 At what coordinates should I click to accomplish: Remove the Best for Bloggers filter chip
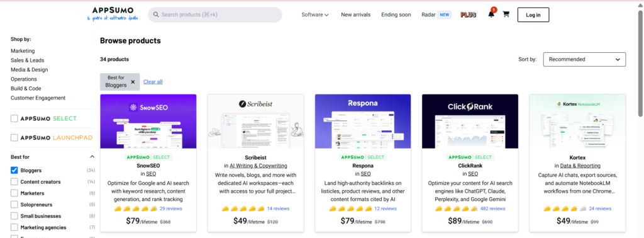tap(133, 82)
